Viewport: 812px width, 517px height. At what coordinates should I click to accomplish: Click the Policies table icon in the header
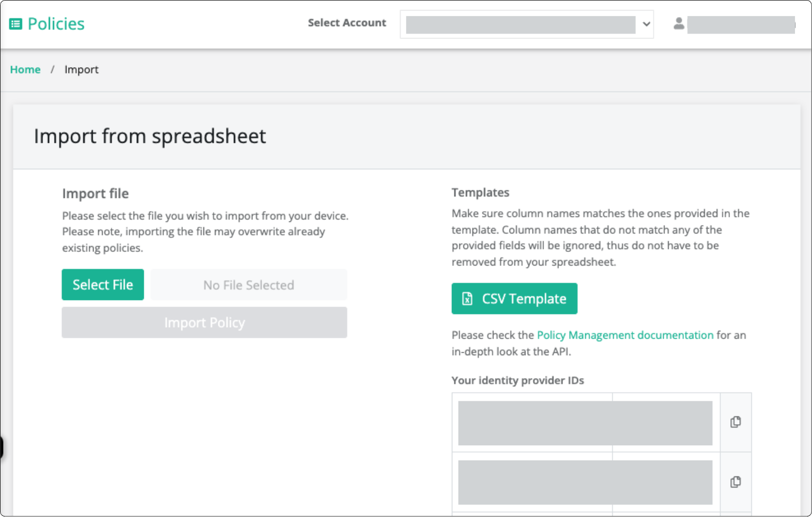(17, 23)
